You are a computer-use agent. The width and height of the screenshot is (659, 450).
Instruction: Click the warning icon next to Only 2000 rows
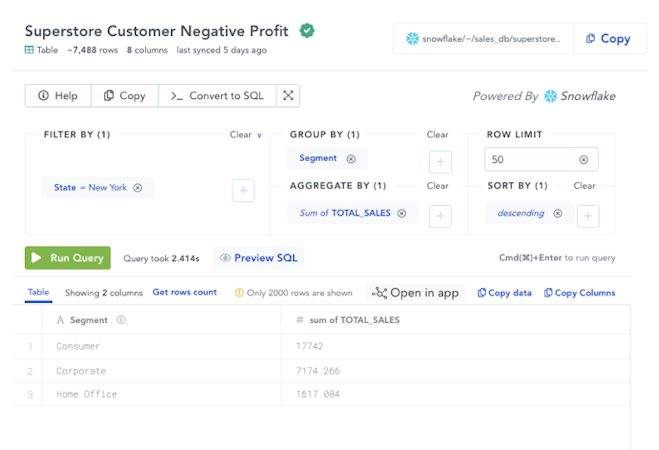tap(239, 292)
